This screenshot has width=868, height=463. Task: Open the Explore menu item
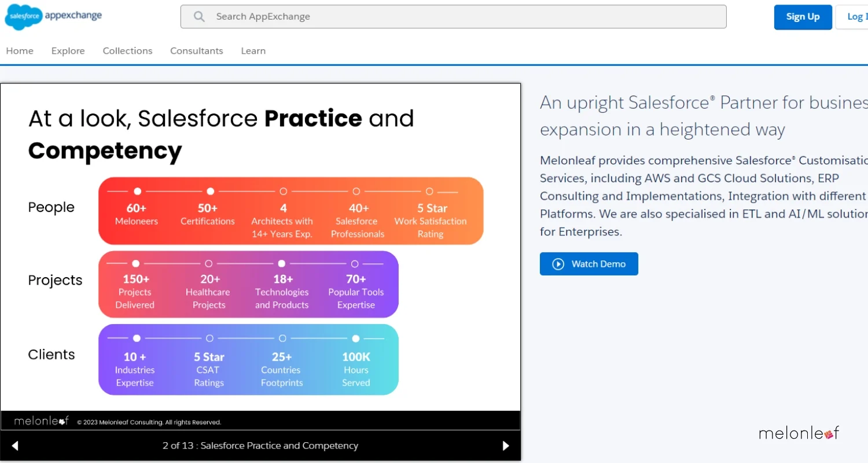coord(68,51)
